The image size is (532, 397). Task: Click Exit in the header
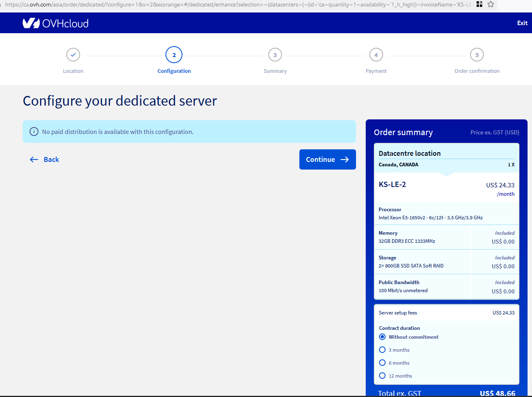pyautogui.click(x=522, y=23)
